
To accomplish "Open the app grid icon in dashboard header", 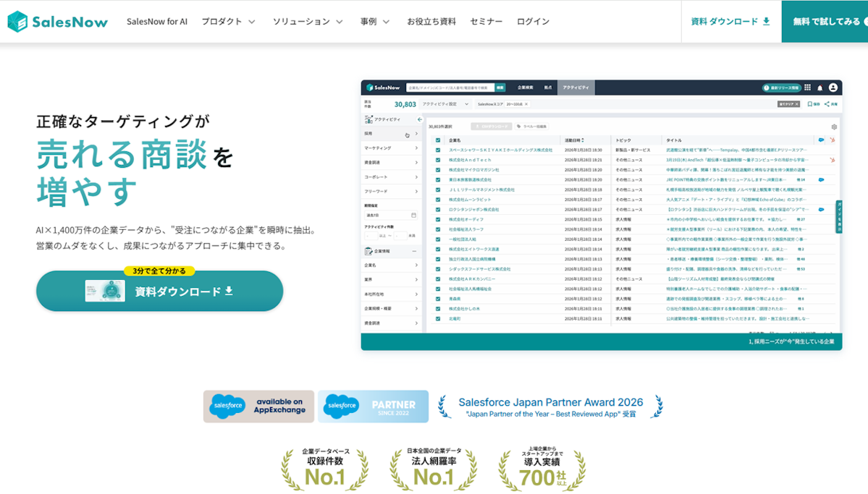I will [x=808, y=88].
